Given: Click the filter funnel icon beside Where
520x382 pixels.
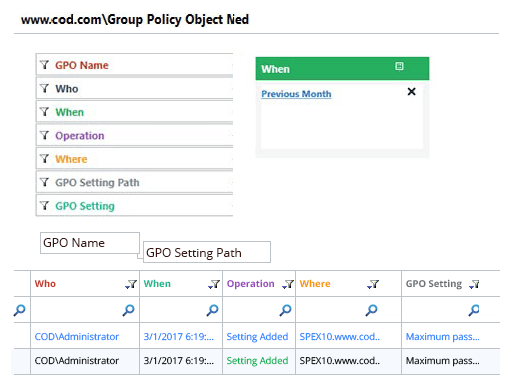Looking at the screenshot, I should [x=44, y=159].
